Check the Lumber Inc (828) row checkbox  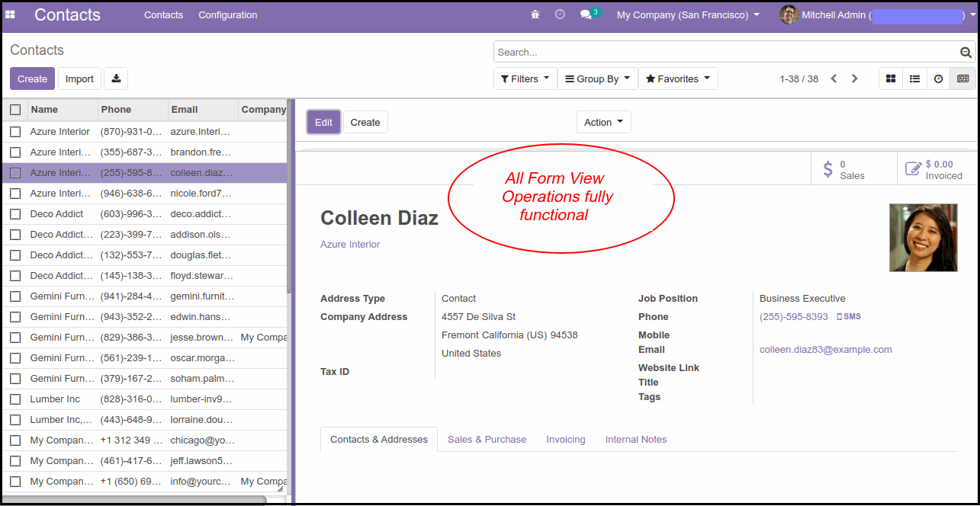tap(15, 399)
